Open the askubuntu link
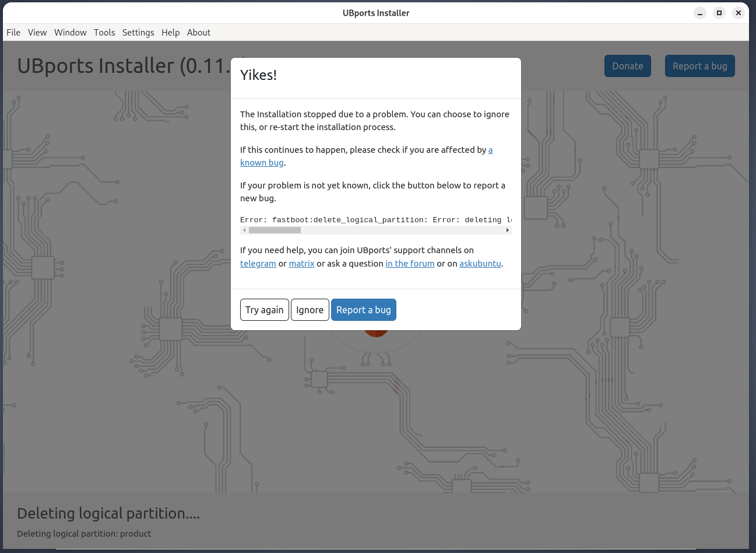This screenshot has width=756, height=553. click(x=480, y=264)
